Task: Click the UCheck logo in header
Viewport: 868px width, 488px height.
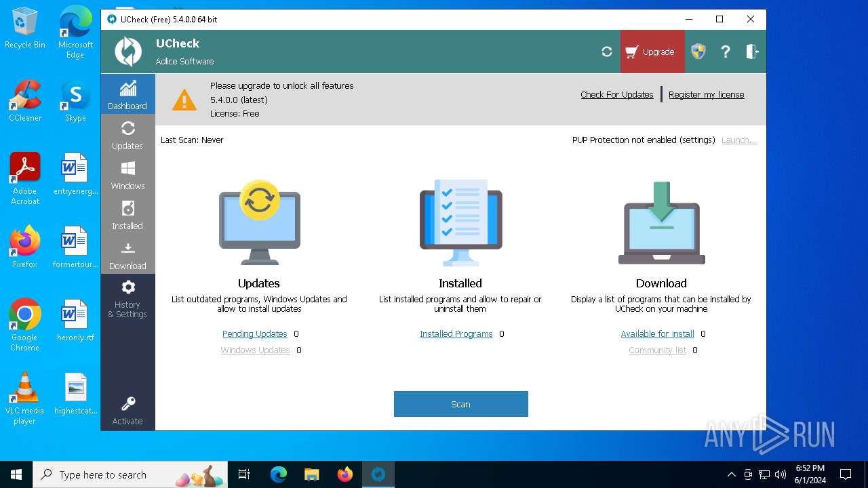Action: 127,52
